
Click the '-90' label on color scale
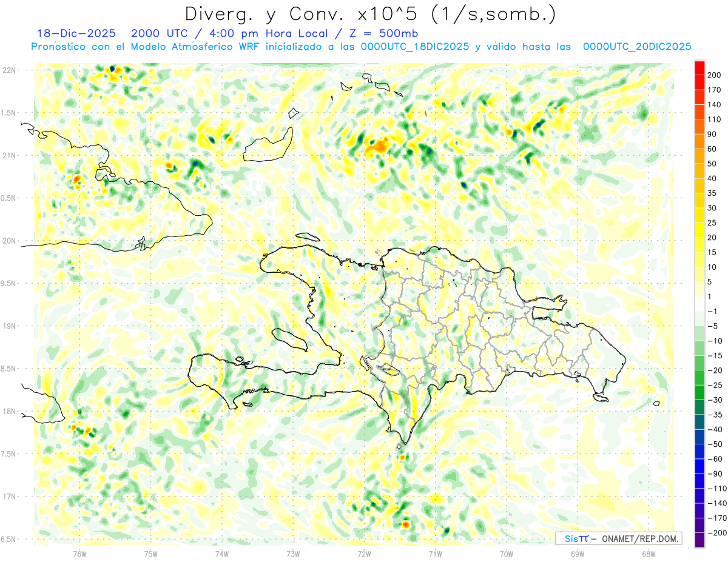(715, 473)
